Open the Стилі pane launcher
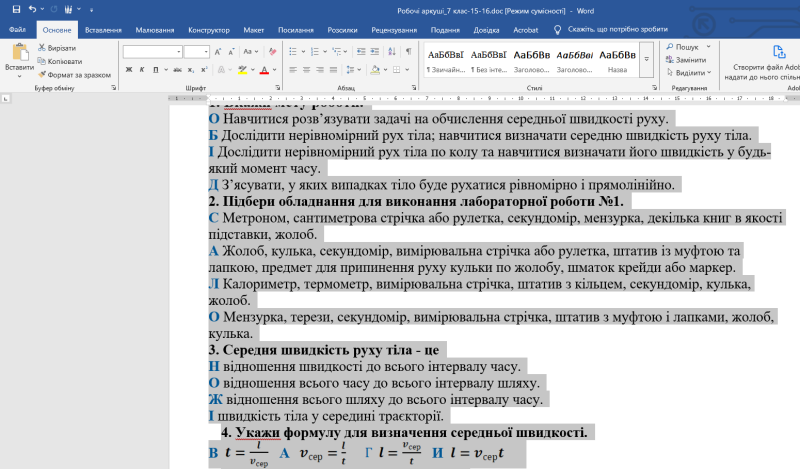Screen dimensions: 800x469 [x=655, y=88]
